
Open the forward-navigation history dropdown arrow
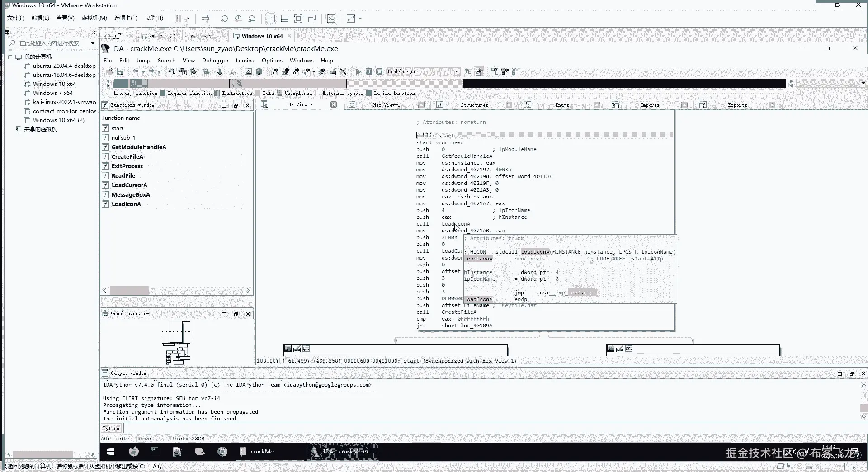pos(159,71)
